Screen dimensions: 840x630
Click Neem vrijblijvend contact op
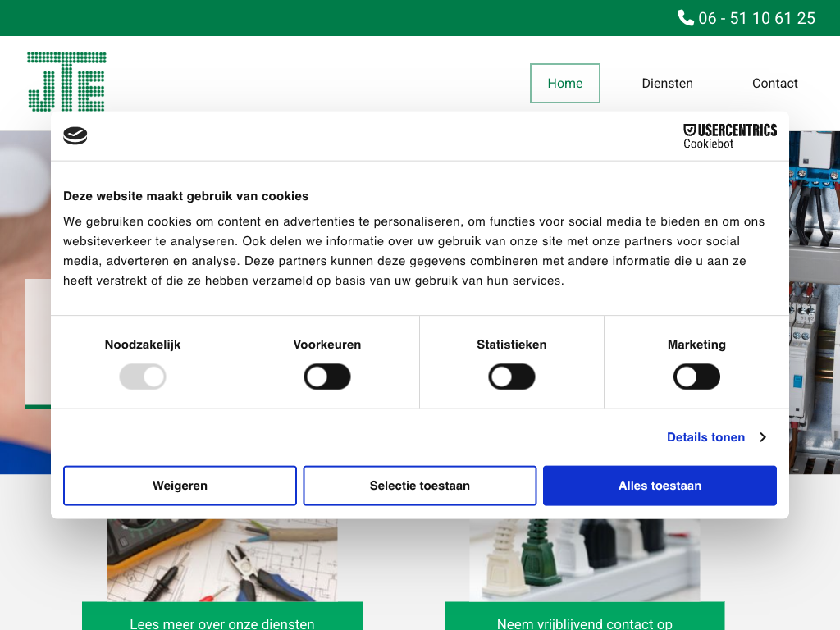click(x=585, y=619)
